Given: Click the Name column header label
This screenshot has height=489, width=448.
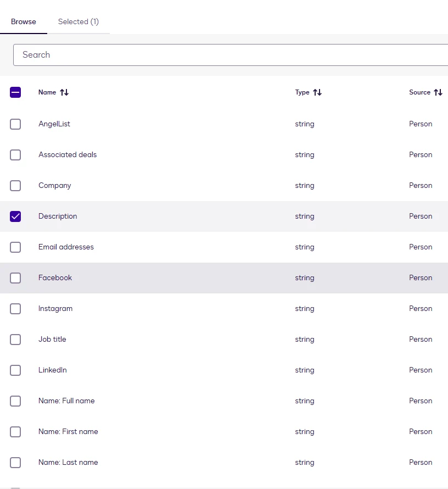Looking at the screenshot, I should [x=47, y=92].
